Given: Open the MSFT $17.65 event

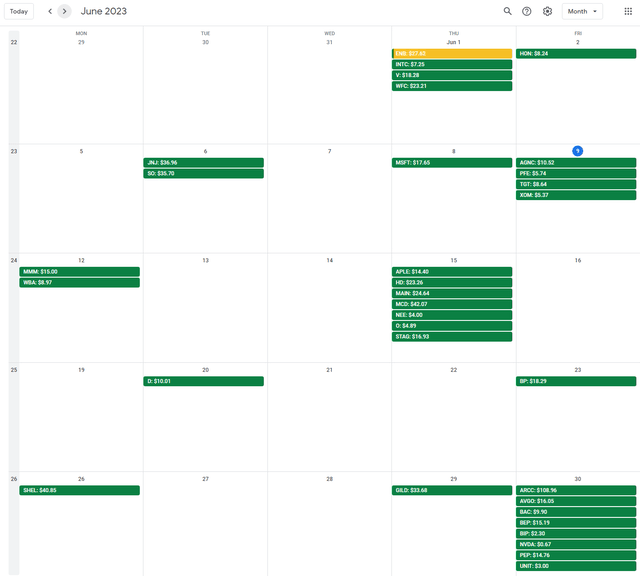Looking at the screenshot, I should point(452,162).
